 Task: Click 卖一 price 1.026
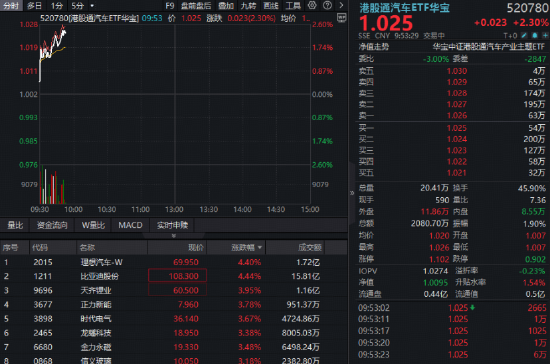point(457,115)
